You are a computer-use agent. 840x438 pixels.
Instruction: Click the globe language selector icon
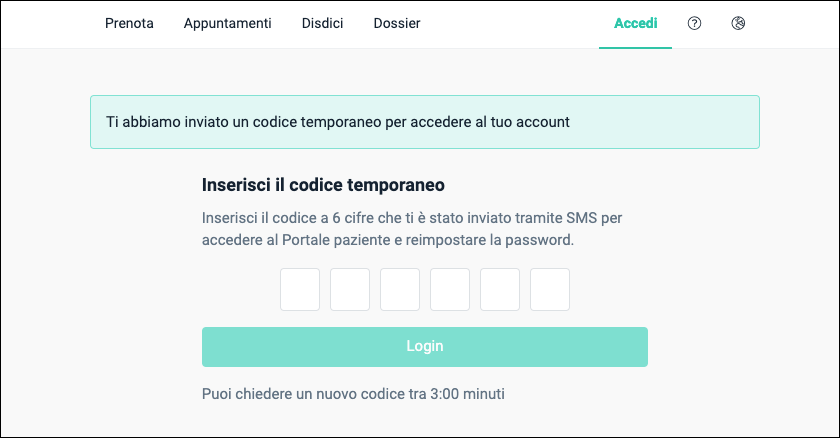pyautogui.click(x=738, y=23)
